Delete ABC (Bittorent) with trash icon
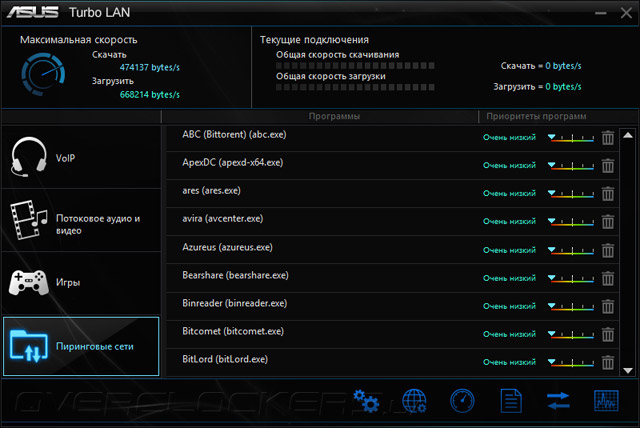The height and width of the screenshot is (428, 640). [608, 138]
